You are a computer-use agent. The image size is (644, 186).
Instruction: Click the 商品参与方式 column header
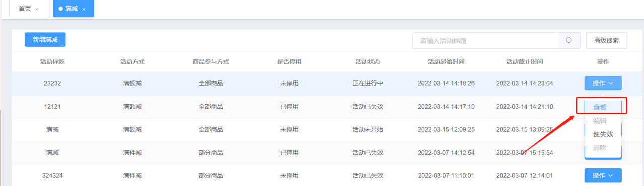coord(211,62)
